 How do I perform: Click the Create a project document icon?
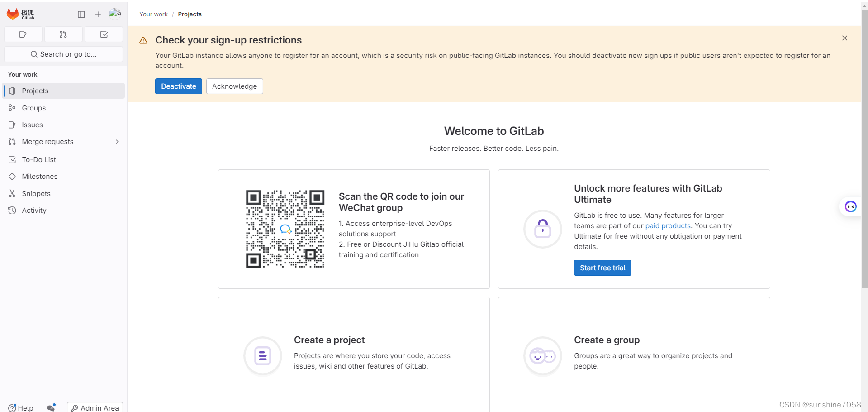262,356
